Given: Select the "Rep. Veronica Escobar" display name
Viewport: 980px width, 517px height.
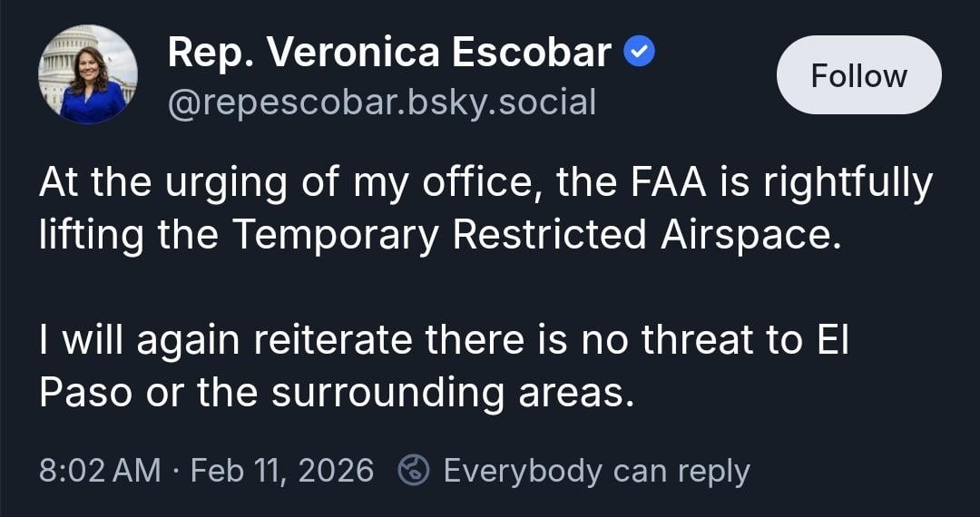Looking at the screenshot, I should point(389,54).
